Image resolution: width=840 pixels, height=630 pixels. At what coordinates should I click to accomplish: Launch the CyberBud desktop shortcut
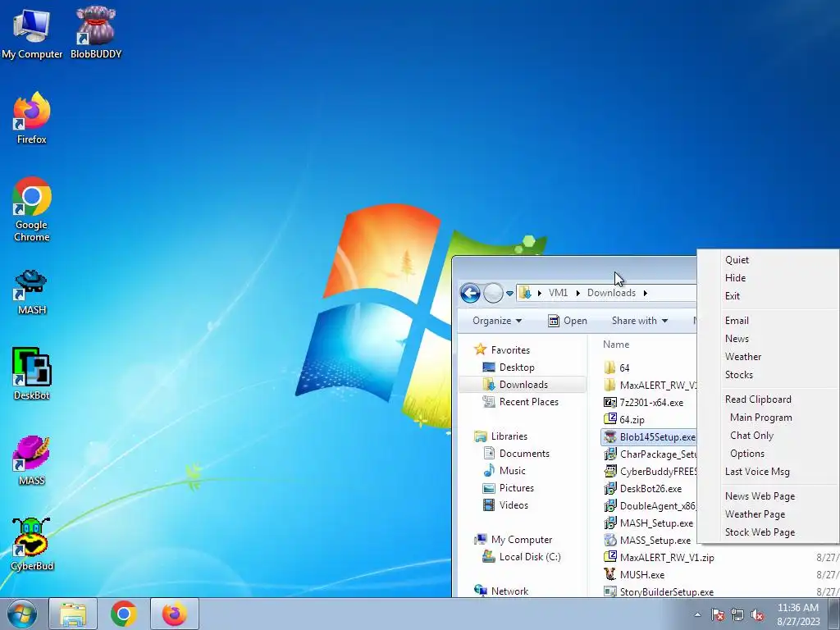(x=32, y=545)
